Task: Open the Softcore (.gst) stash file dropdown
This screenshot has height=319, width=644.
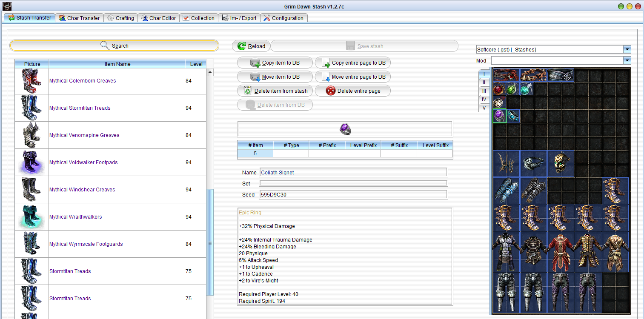Action: pyautogui.click(x=627, y=49)
